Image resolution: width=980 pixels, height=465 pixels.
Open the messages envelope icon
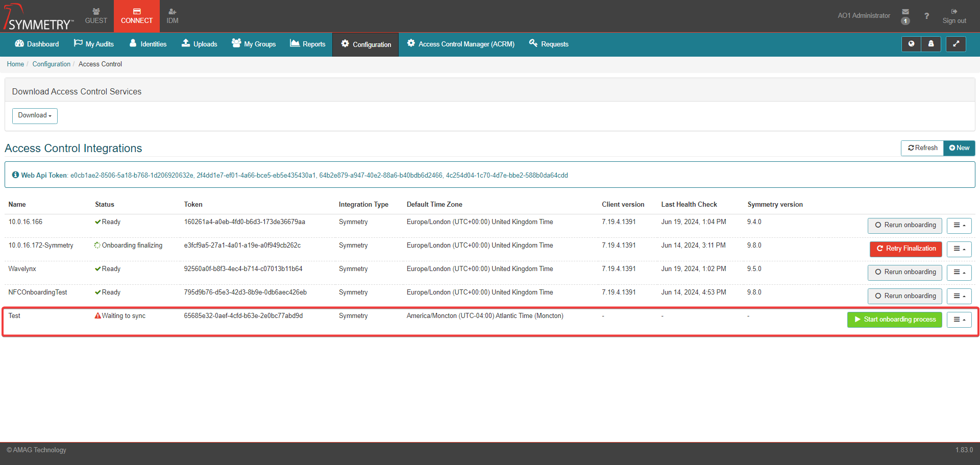tap(905, 12)
